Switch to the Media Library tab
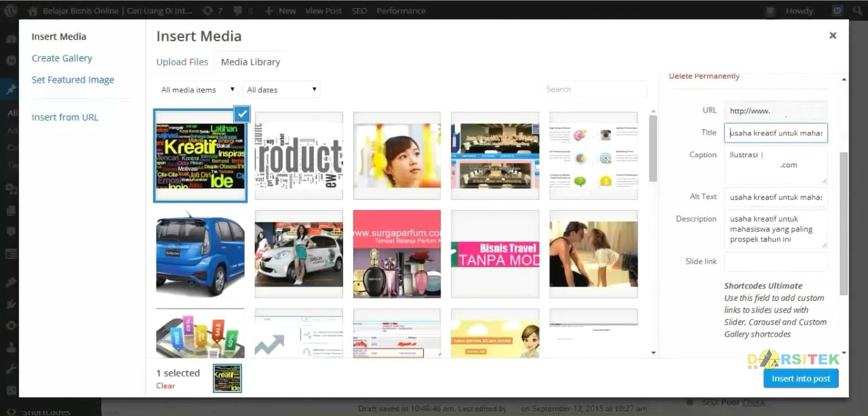This screenshot has width=868, height=416. (x=250, y=62)
